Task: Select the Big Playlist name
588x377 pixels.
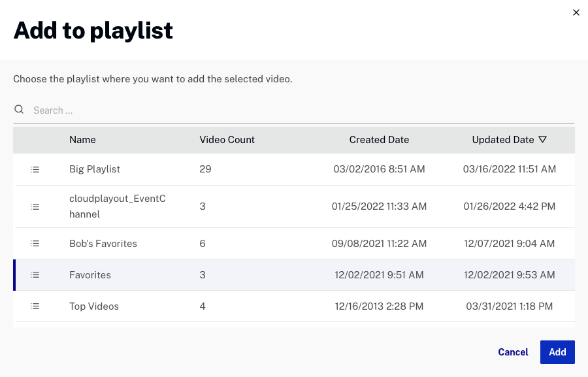Action: [x=95, y=169]
